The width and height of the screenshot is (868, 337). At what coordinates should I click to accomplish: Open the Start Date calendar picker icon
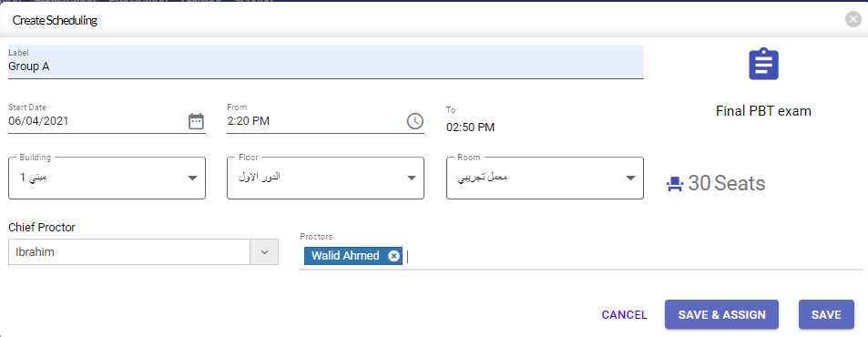pos(196,120)
